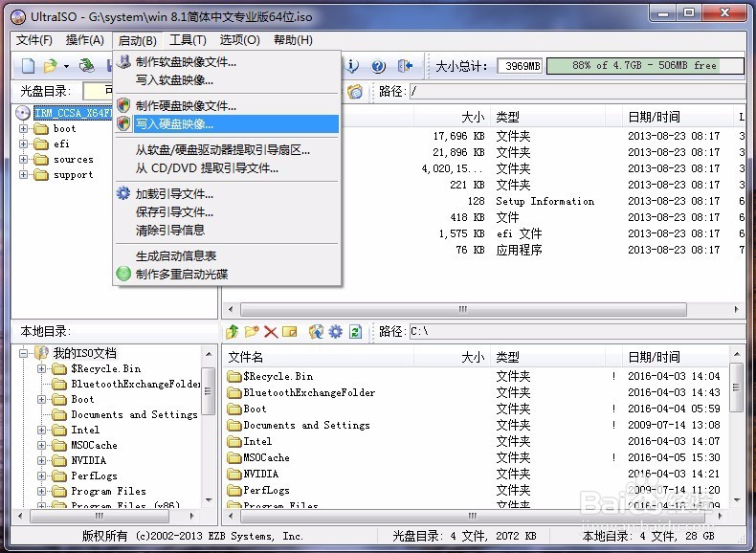Expand the boot folder in disc tree

23,129
